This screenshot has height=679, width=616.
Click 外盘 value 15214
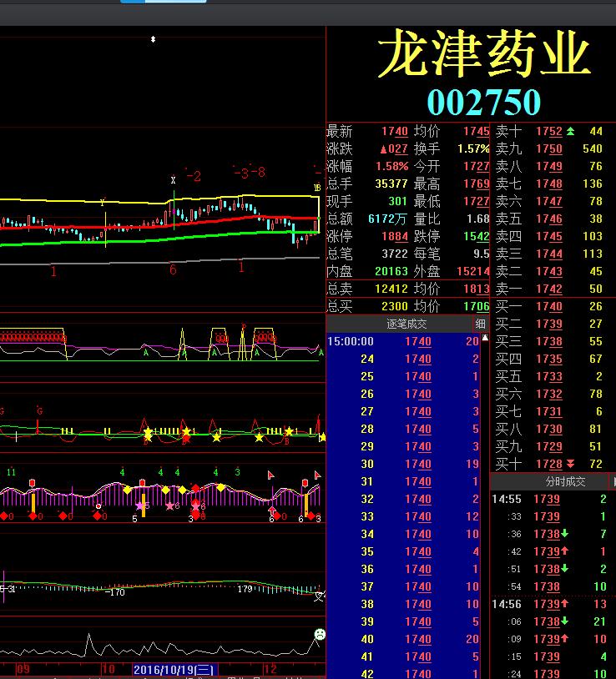click(473, 271)
